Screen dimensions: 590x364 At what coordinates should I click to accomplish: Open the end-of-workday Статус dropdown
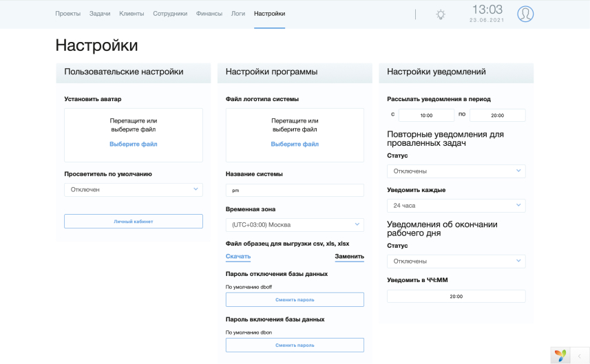pyautogui.click(x=456, y=261)
